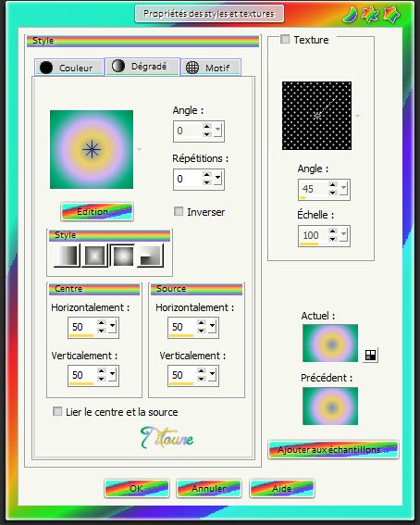Open the texture Angle dropdown arrow
This screenshot has height=525, width=420.
(x=344, y=188)
